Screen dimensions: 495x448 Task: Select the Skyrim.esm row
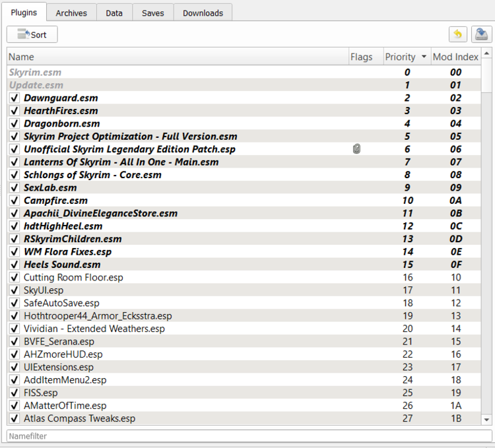[x=244, y=73]
